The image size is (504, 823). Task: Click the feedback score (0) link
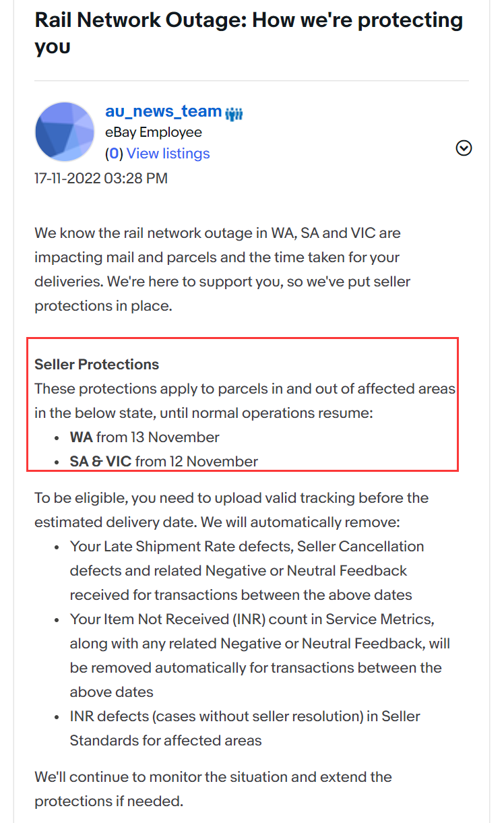pos(114,154)
